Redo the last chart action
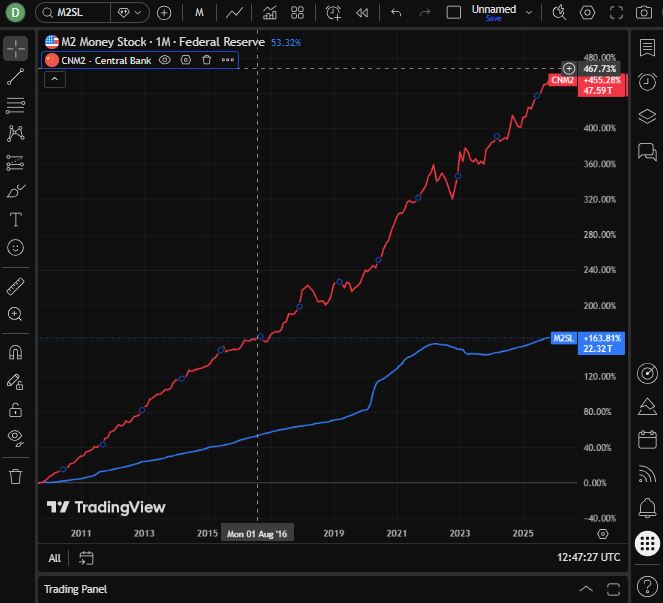The height and width of the screenshot is (603, 663). [x=425, y=13]
